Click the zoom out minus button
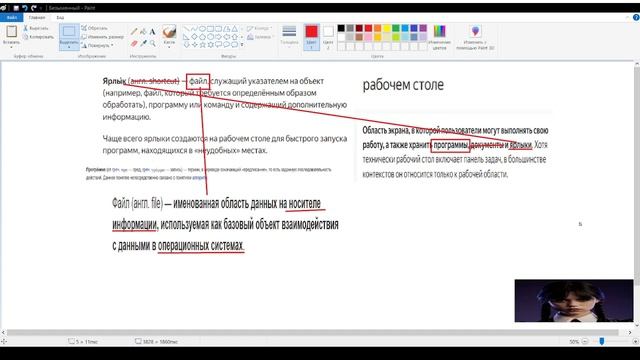 [x=585, y=341]
